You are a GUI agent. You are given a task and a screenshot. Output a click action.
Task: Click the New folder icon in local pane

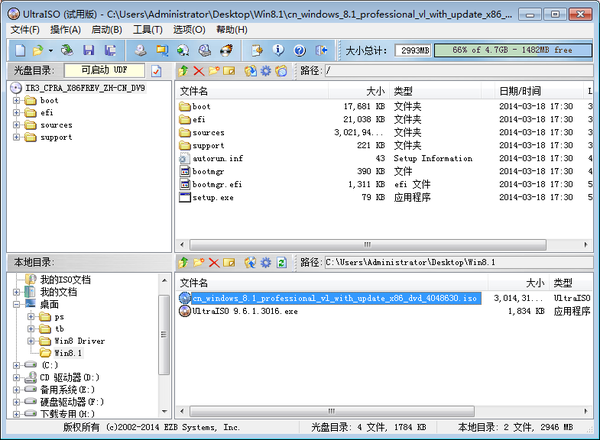pyautogui.click(x=199, y=262)
